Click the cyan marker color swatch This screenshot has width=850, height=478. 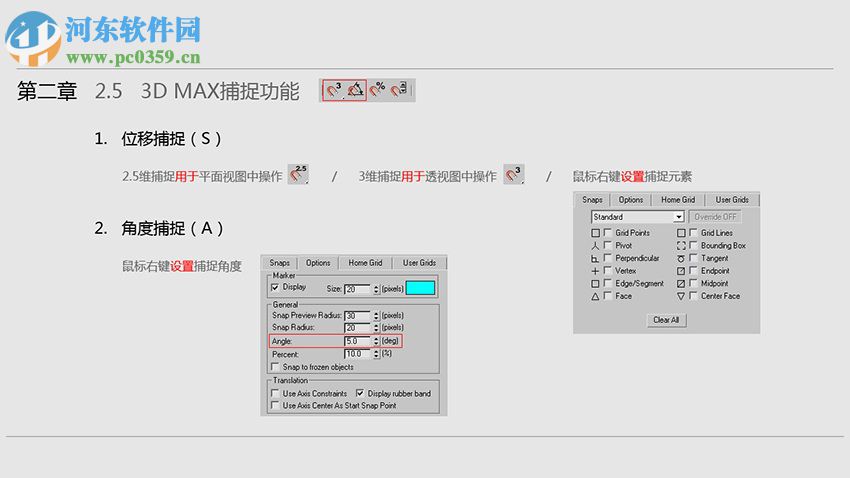click(x=420, y=288)
